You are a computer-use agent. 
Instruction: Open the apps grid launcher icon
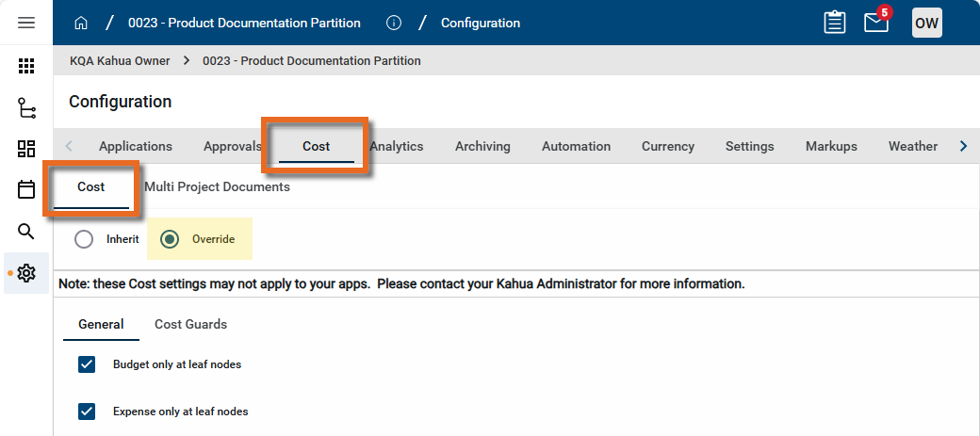[x=26, y=66]
